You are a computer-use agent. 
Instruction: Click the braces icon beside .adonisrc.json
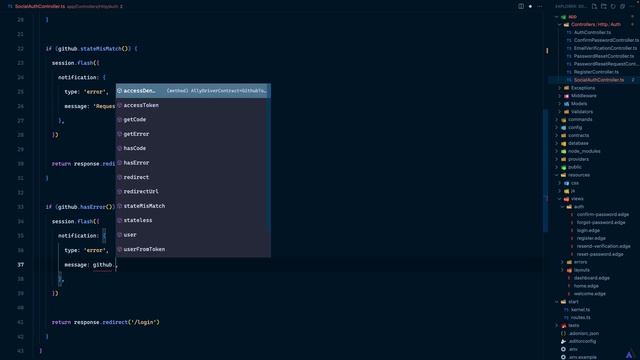(563, 333)
